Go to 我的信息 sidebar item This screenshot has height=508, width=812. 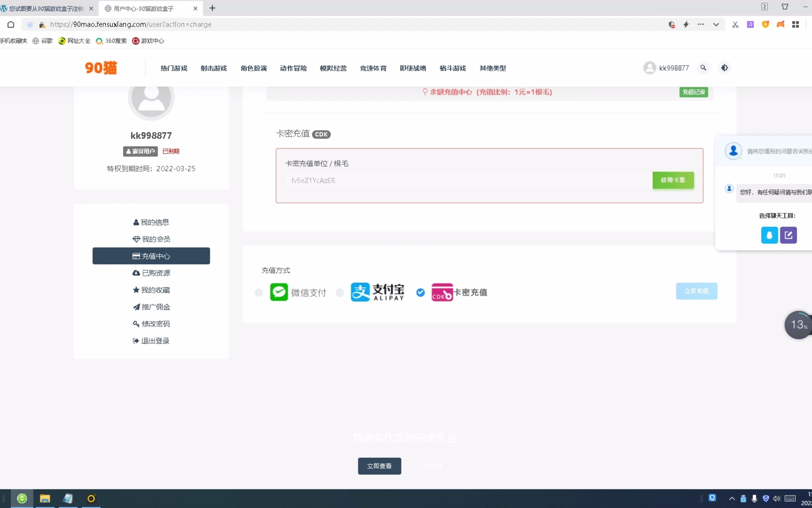tap(151, 222)
